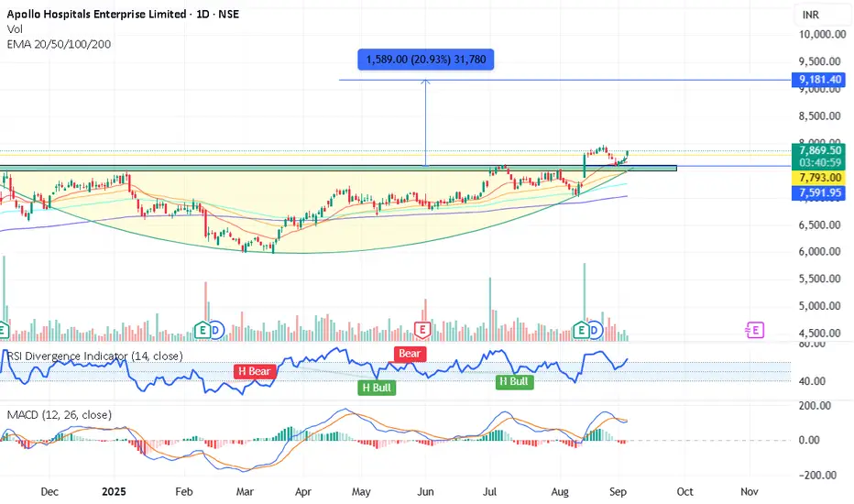Click Sep on the time axis
This screenshot has height=504, width=854.
(618, 492)
